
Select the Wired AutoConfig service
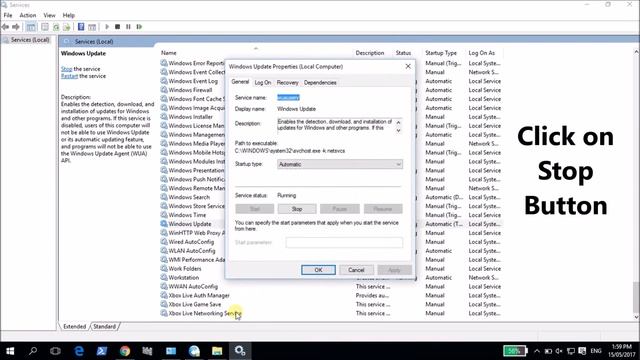point(191,242)
